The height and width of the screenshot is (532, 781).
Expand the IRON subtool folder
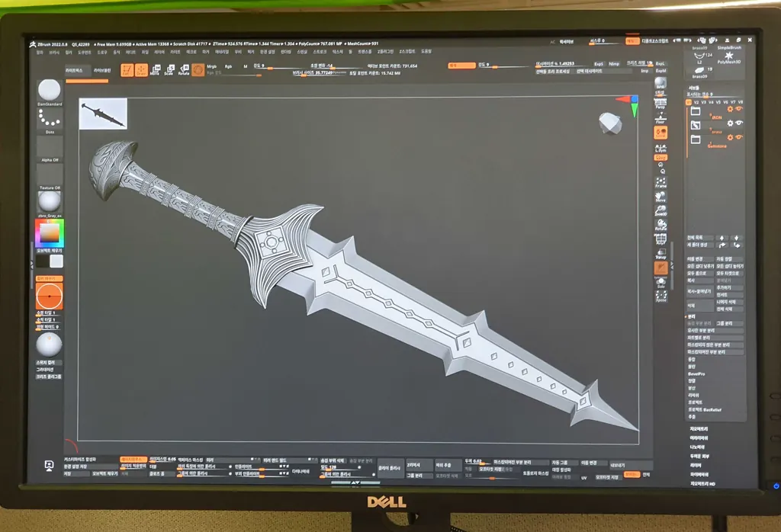point(696,111)
